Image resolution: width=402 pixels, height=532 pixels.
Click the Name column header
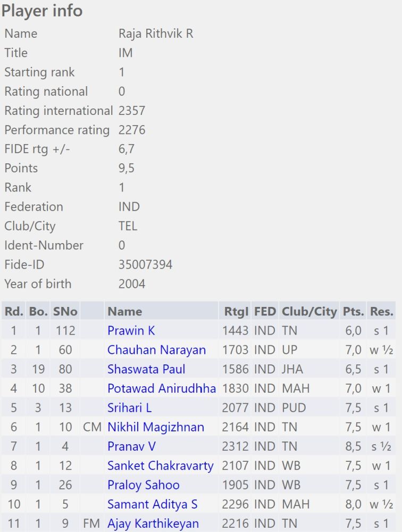124,312
